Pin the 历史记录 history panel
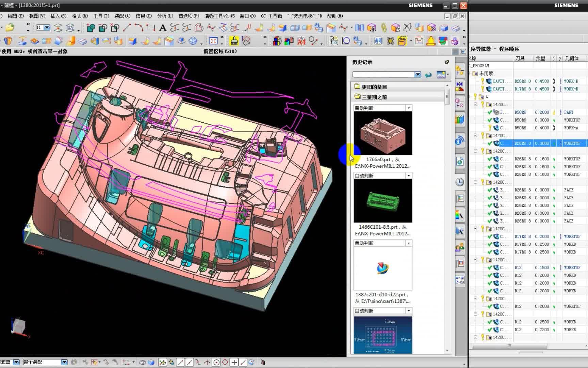Viewport: 588px width, 368px height. (447, 62)
